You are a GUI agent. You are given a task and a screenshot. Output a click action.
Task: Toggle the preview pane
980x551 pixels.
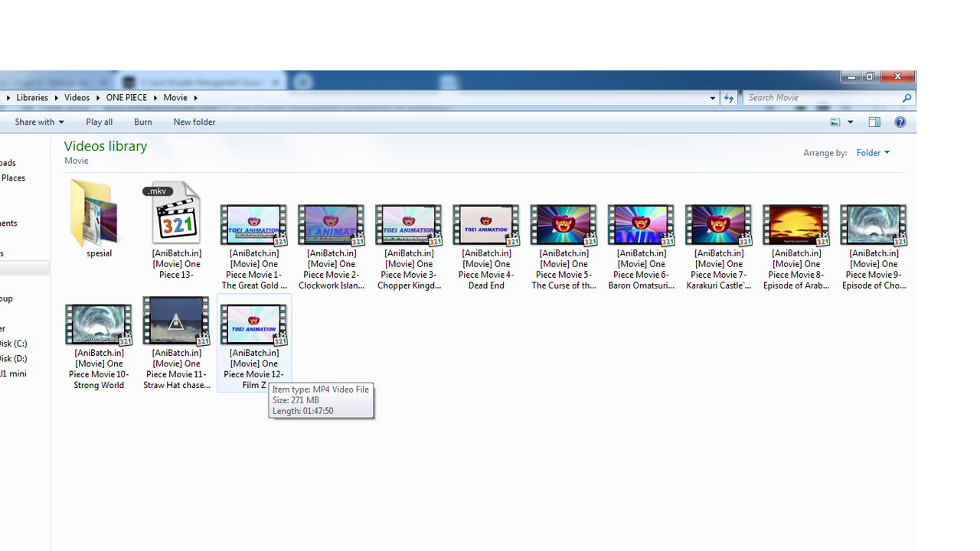pyautogui.click(x=874, y=122)
